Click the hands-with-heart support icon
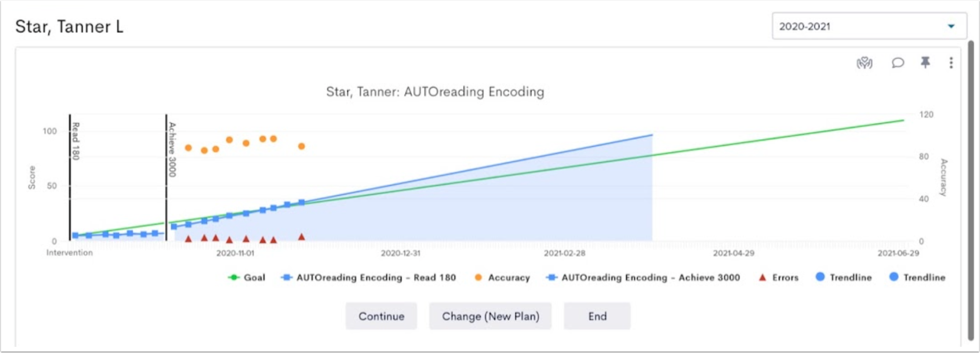This screenshot has width=980, height=353. pos(864,62)
